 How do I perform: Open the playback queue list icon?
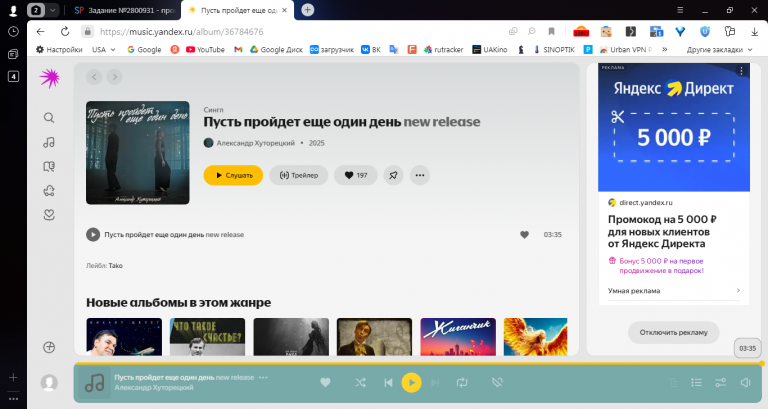[696, 383]
